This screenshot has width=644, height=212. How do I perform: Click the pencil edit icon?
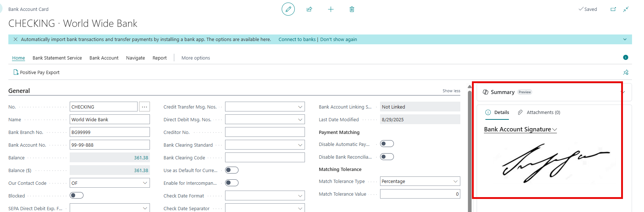tap(288, 9)
